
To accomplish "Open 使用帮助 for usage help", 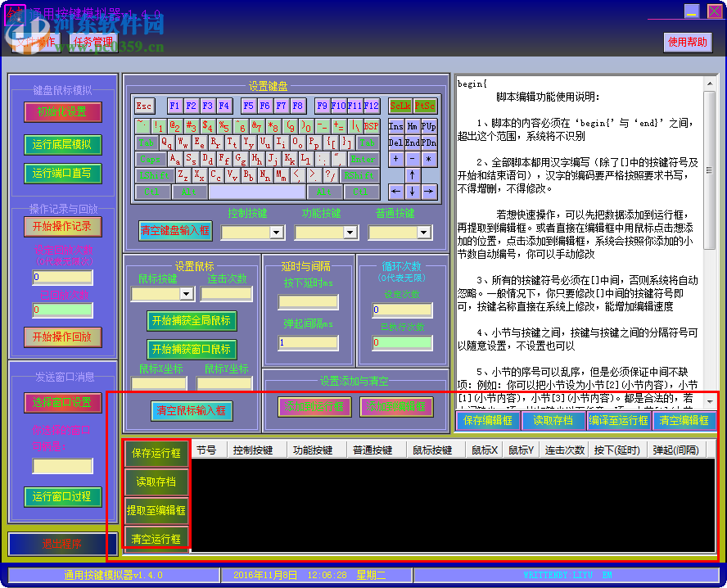I will [x=686, y=43].
